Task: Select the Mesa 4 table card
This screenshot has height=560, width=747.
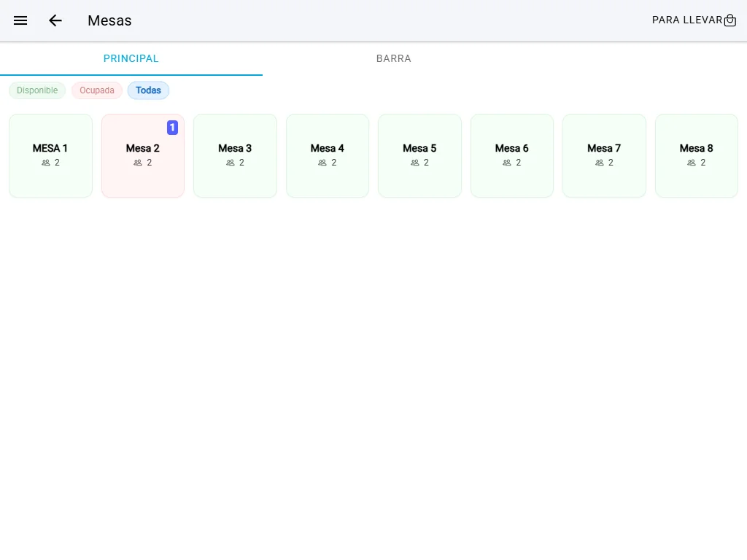Action: [x=328, y=156]
